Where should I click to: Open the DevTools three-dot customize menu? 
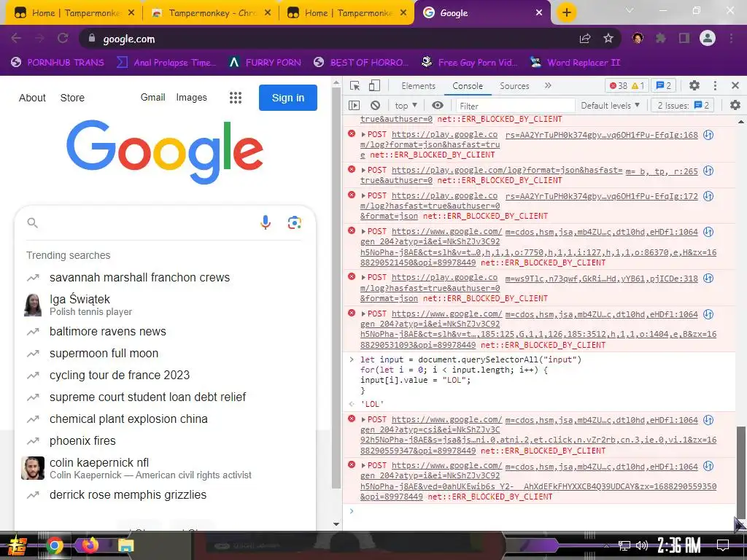click(x=715, y=86)
